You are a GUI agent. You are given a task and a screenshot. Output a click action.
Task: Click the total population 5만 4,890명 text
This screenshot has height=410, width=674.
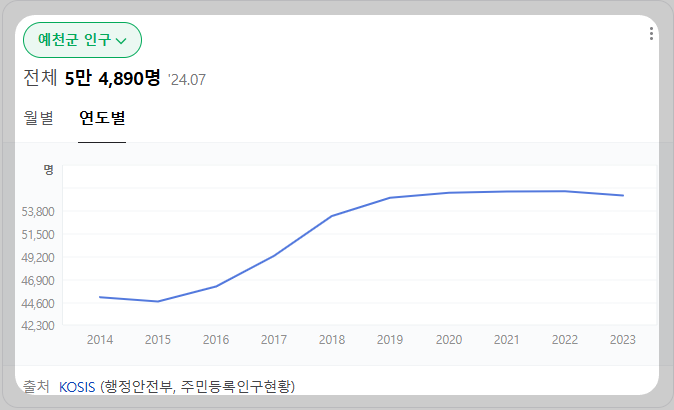coord(112,78)
